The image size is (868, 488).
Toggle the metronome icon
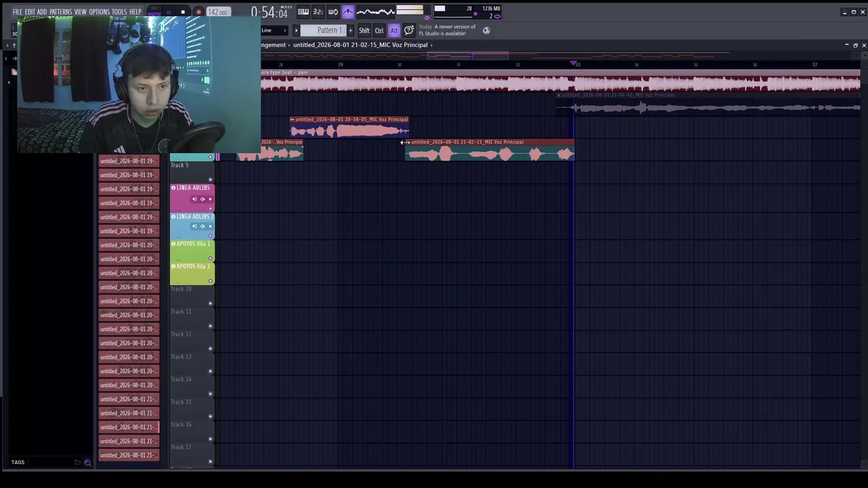click(348, 12)
